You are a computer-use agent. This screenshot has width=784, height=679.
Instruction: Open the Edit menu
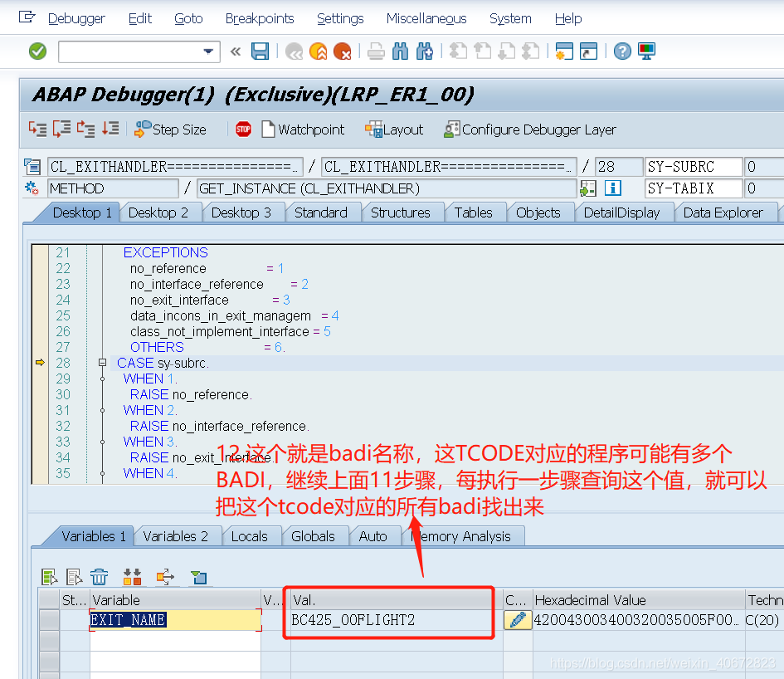[x=140, y=18]
